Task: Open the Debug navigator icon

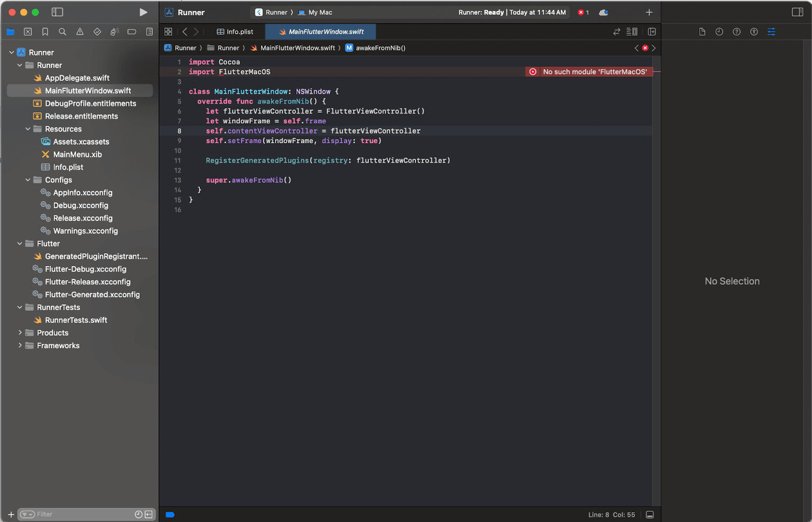Action: pos(114,32)
